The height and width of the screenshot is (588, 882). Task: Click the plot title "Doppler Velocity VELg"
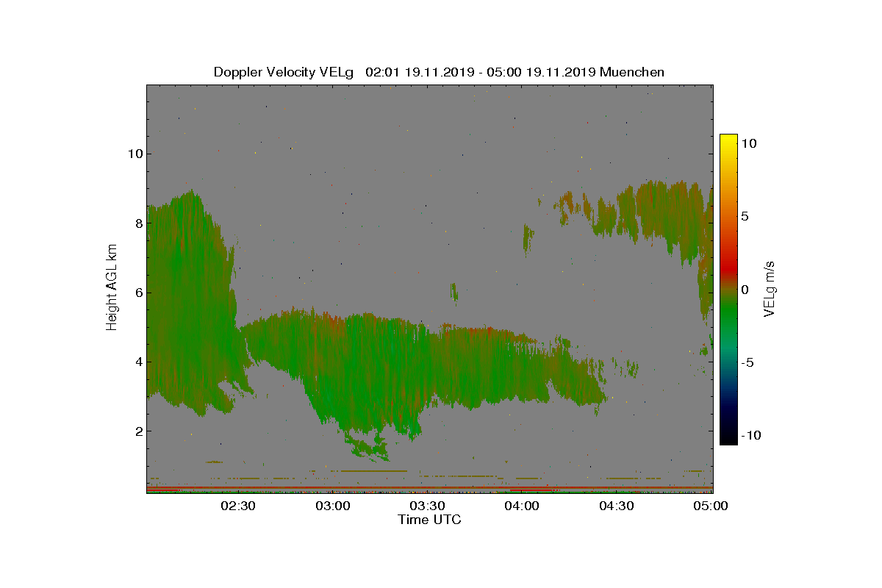(284, 72)
